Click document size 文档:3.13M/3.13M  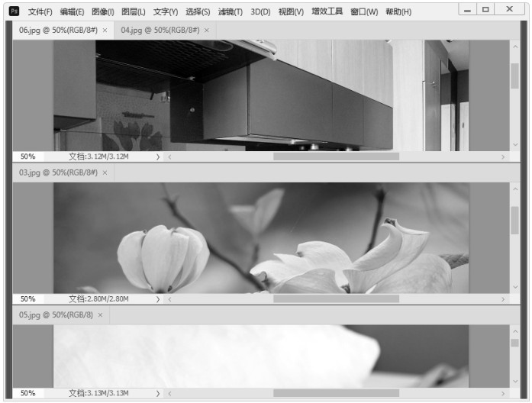98,393
